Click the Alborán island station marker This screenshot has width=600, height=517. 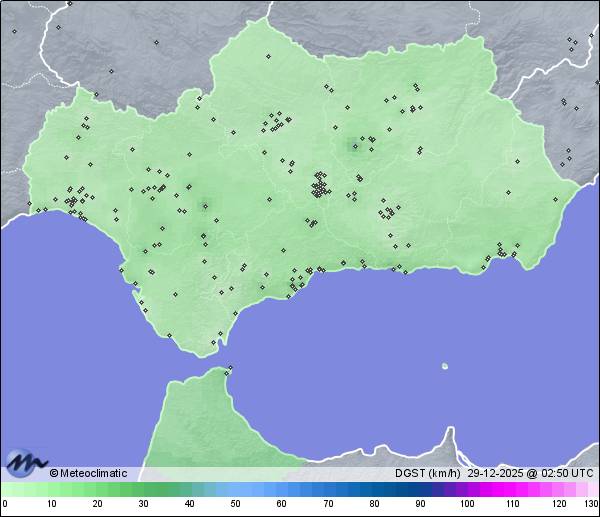pyautogui.click(x=444, y=366)
